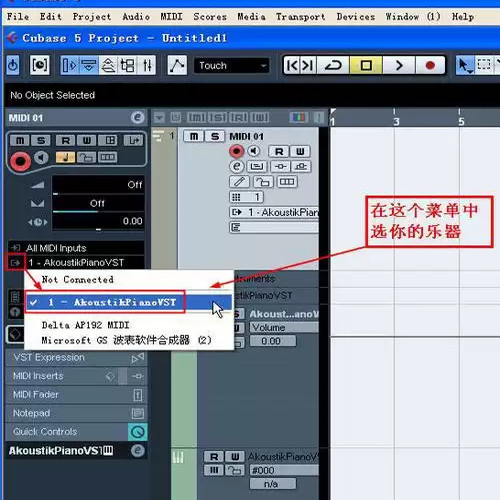Open the Help menu
500x500 pixels.
click(x=463, y=17)
